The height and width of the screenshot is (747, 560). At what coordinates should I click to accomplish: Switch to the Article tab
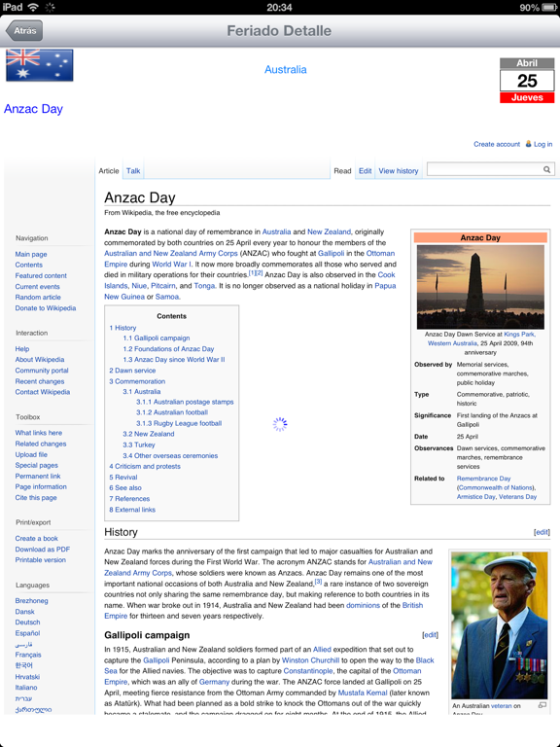pos(109,170)
